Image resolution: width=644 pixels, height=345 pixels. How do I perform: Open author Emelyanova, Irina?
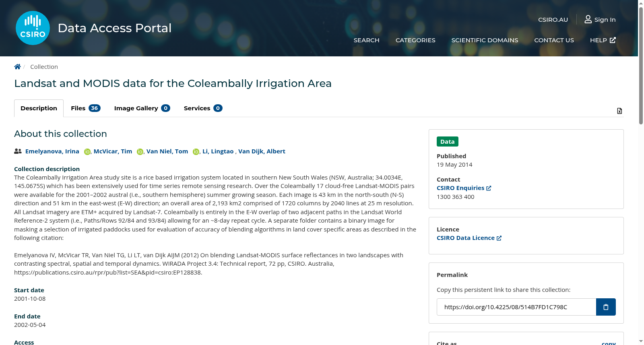pos(52,151)
